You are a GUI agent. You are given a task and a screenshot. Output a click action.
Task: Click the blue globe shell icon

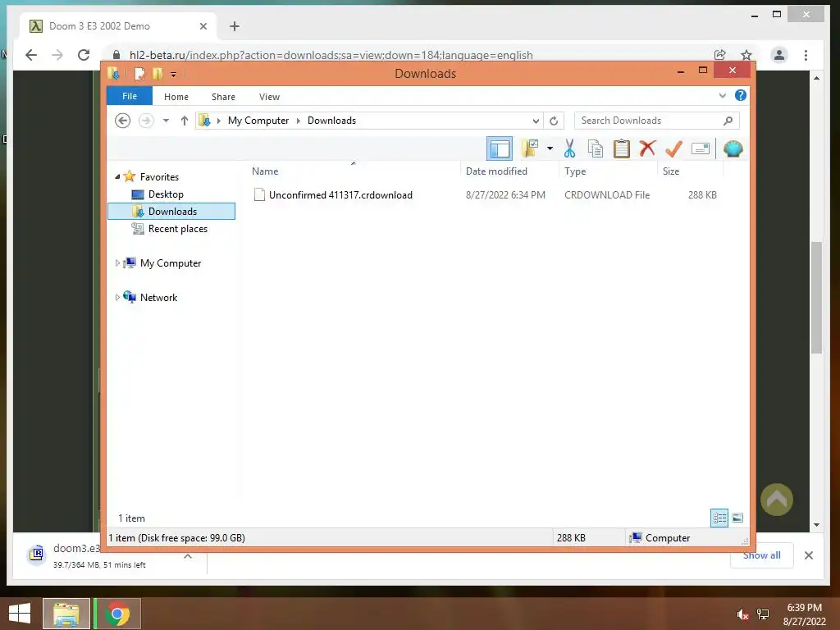[x=733, y=148]
